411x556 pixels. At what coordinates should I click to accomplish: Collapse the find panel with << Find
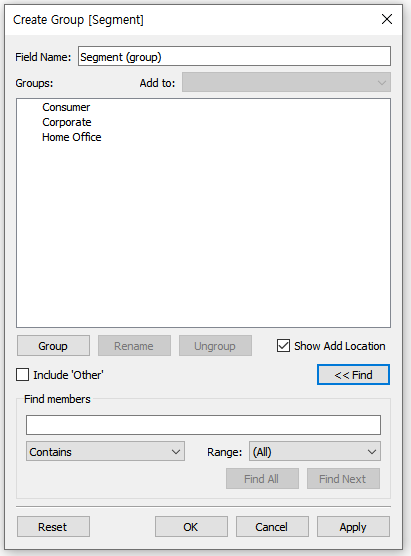[x=353, y=375]
